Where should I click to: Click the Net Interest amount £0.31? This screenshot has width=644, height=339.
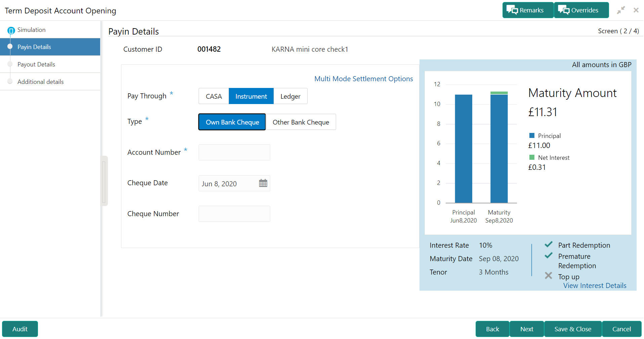[537, 167]
